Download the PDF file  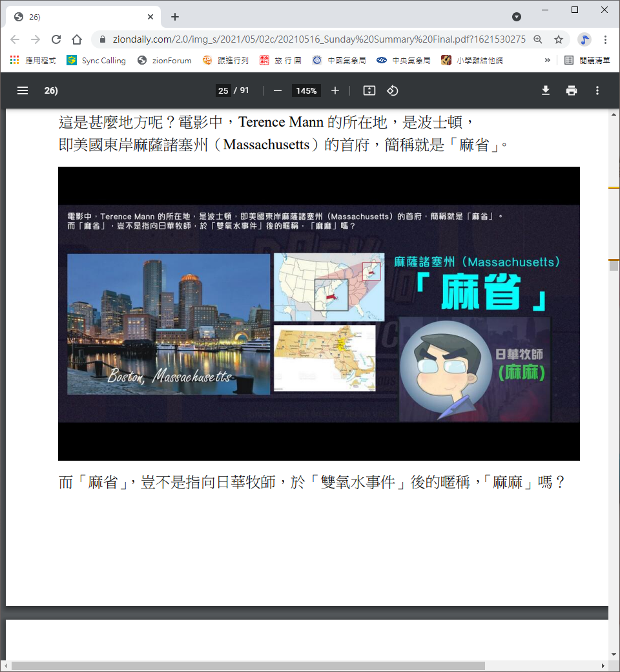point(546,90)
